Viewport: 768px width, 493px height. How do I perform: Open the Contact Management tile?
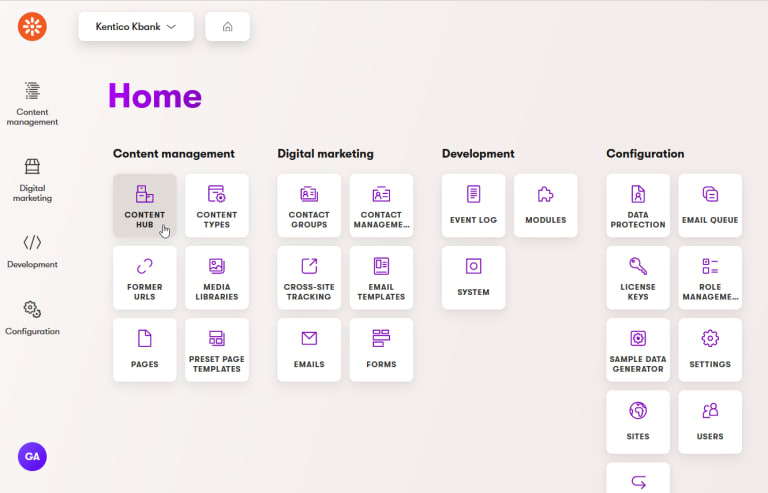pos(381,206)
